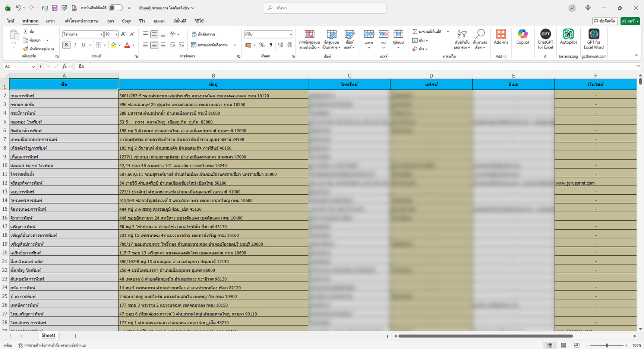Image resolution: width=644 pixels, height=349 pixels.
Task: Click the Save icon in title bar
Action: click(x=54, y=8)
